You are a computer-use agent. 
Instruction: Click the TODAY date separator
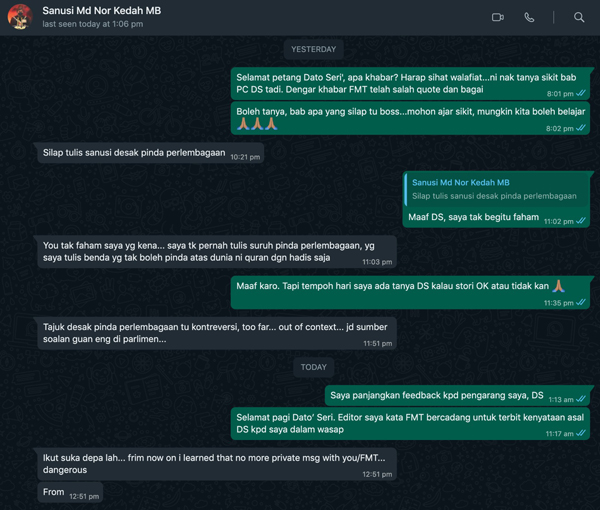313,367
